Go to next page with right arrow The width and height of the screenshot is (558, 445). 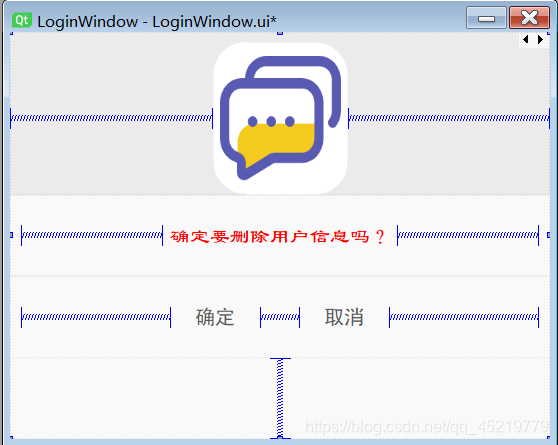540,40
